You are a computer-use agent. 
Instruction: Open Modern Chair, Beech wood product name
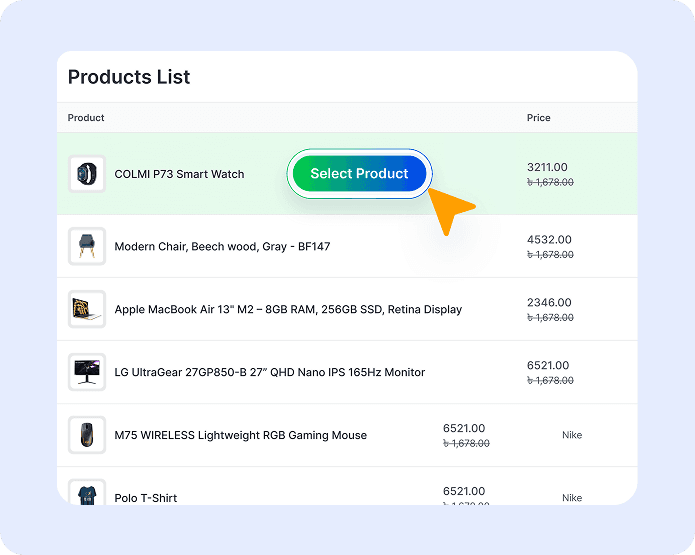[x=222, y=246]
